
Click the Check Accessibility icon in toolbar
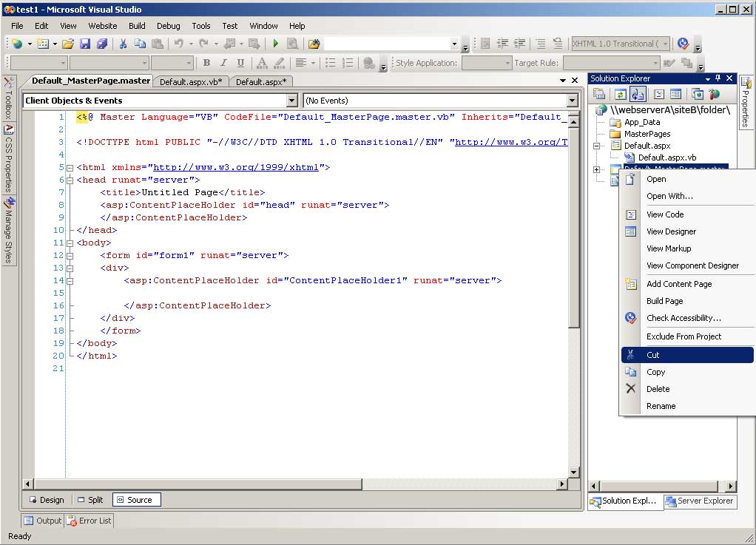point(683,44)
